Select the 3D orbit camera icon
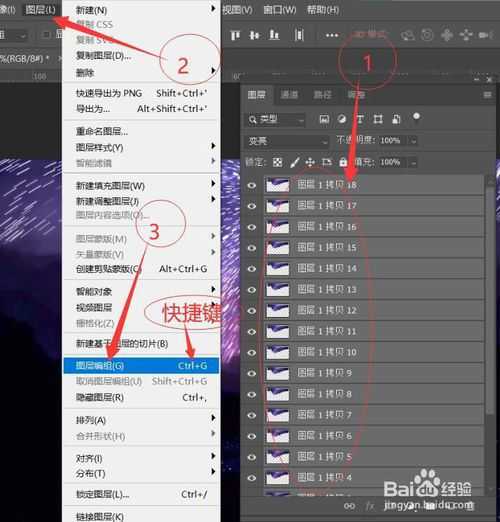Screen dimensions: 500x522 click(x=407, y=35)
